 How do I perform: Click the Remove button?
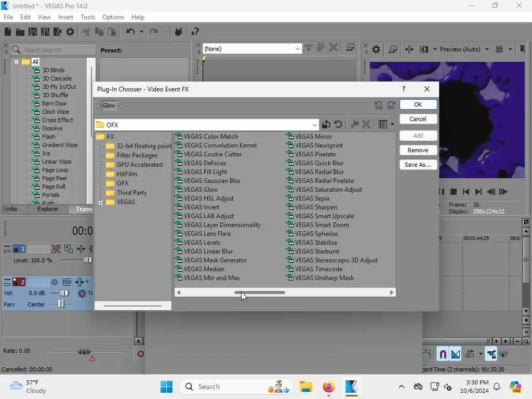pos(418,150)
